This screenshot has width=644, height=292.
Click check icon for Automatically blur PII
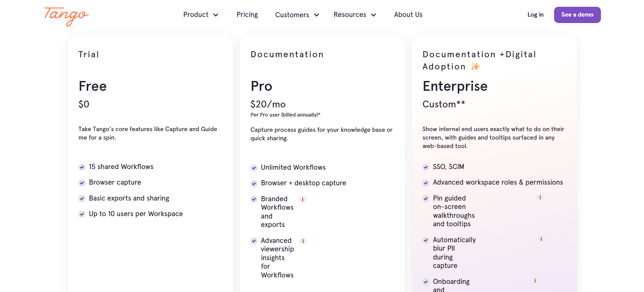426,240
